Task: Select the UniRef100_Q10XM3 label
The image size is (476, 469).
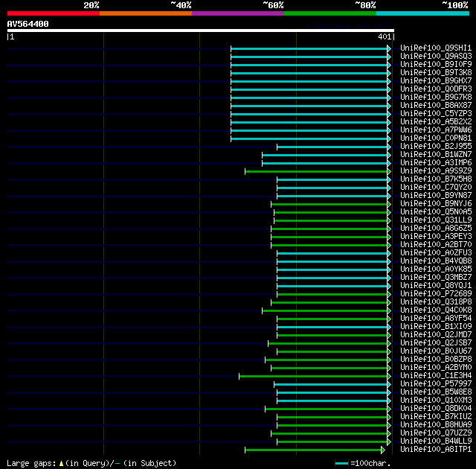Action: [436, 401]
